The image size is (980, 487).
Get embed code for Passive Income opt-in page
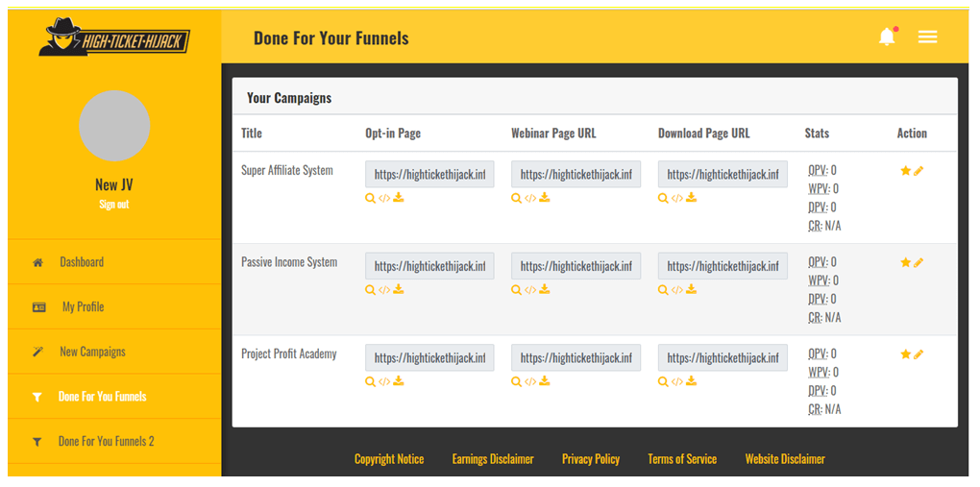click(384, 290)
